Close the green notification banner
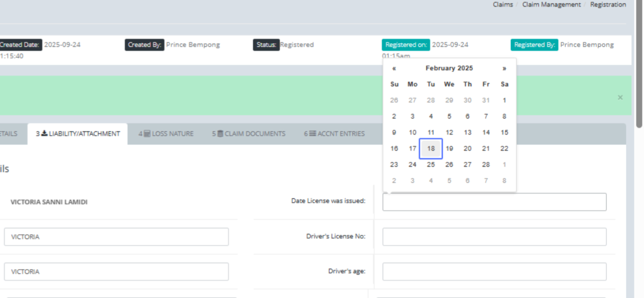This screenshot has height=298, width=644. (x=620, y=98)
